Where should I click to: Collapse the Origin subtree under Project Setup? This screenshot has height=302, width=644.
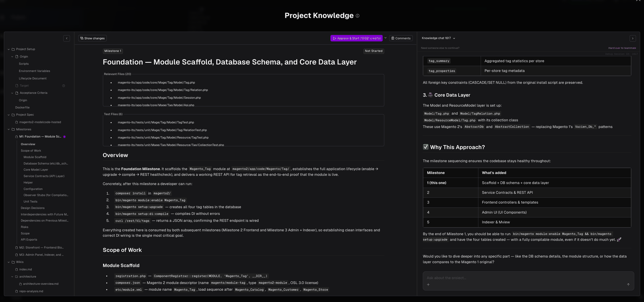point(12,57)
